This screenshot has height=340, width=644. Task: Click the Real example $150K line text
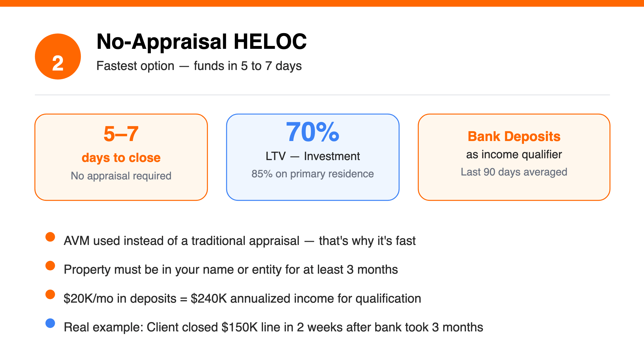click(x=273, y=327)
